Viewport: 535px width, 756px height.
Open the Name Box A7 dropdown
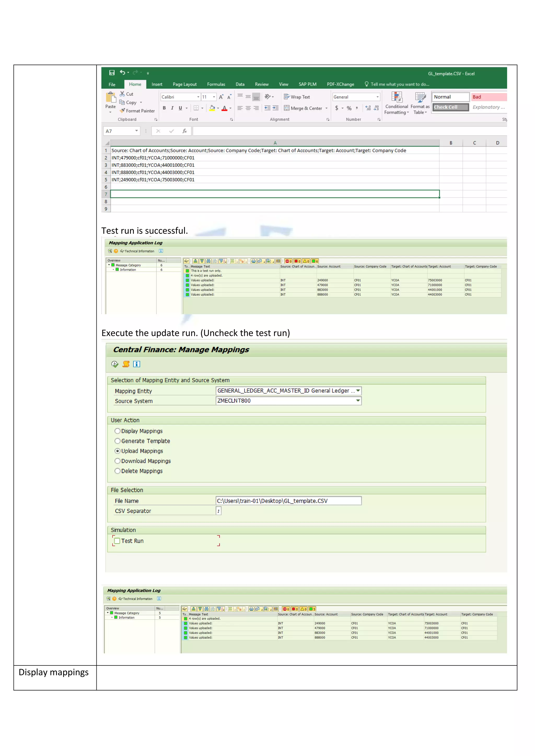[136, 131]
